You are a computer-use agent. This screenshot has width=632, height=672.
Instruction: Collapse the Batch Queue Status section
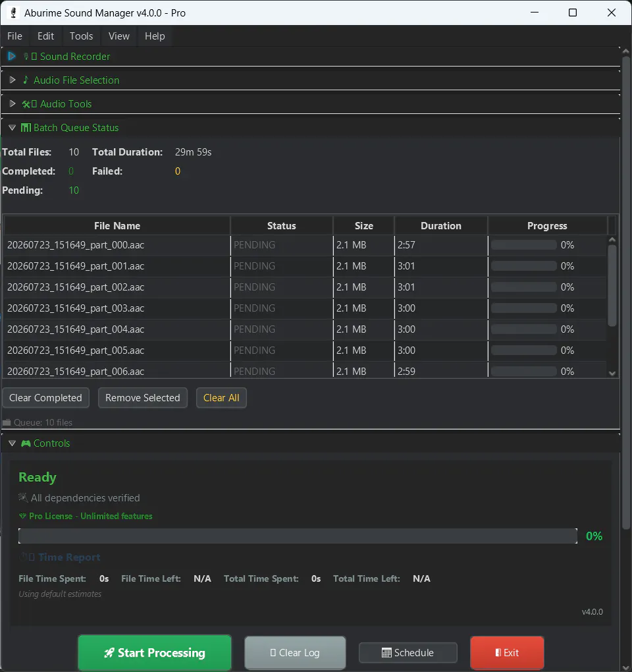[x=12, y=128]
